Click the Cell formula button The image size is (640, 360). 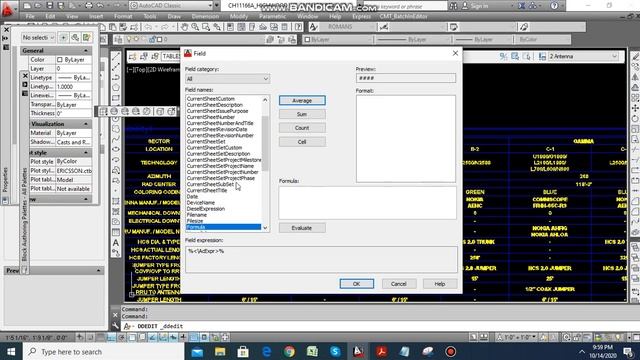(x=302, y=142)
